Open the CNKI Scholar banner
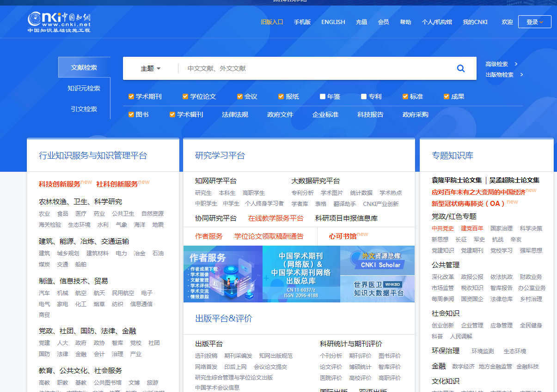This screenshot has width=557, height=392. [x=377, y=260]
